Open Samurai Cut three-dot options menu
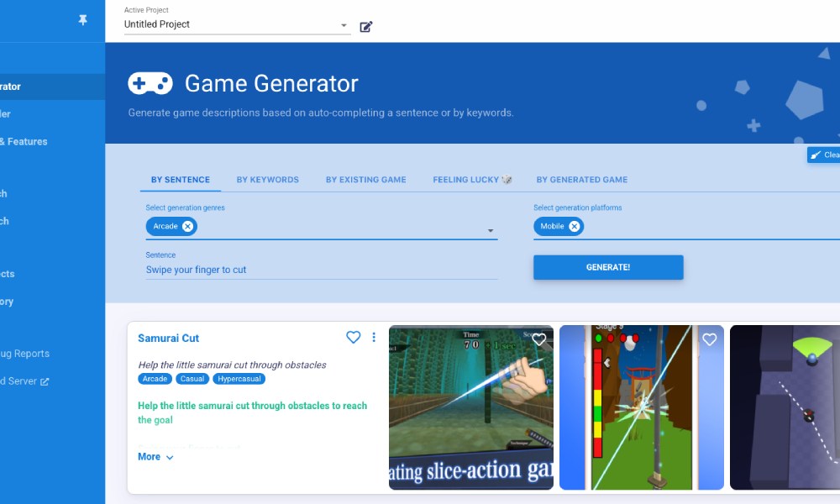Viewport: 840px width, 504px height. 374,337
